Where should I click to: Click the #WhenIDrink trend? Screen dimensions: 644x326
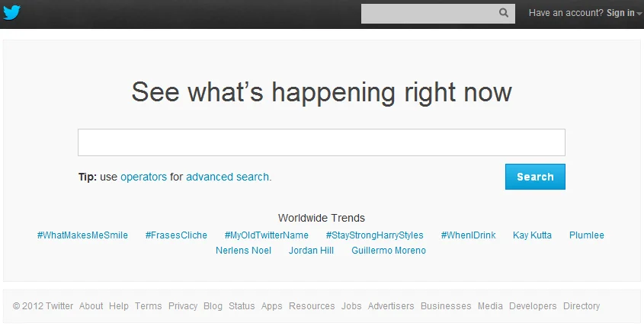coord(468,235)
